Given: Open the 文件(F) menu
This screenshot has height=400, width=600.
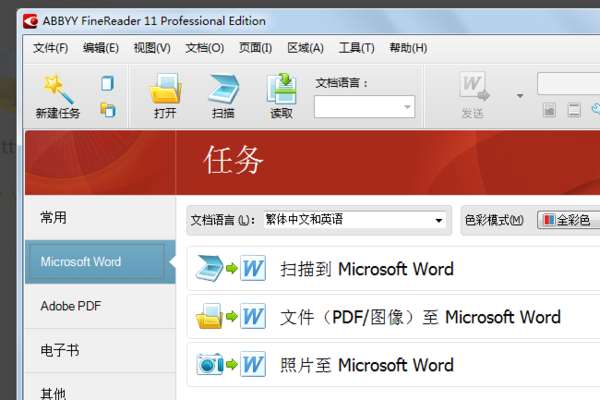Looking at the screenshot, I should click(51, 48).
